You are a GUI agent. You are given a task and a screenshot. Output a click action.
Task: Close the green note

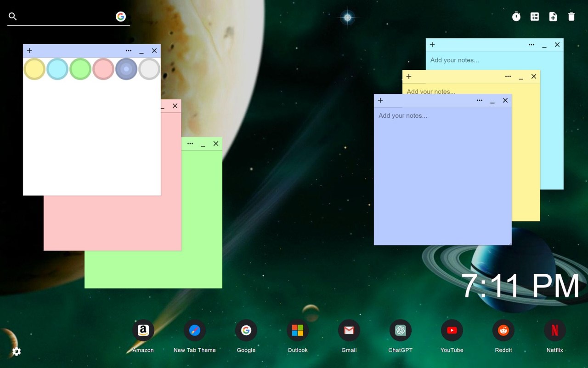[x=216, y=144]
